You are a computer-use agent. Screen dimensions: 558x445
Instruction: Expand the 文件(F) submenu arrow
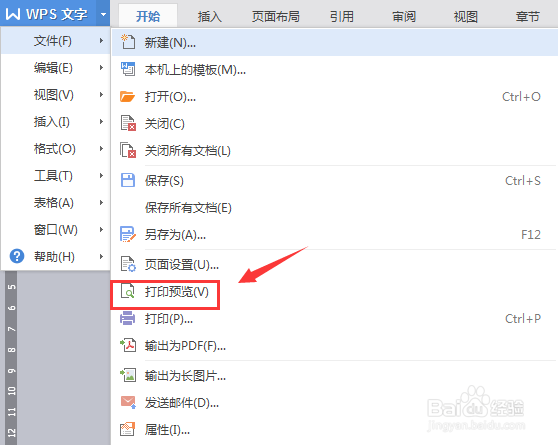pyautogui.click(x=101, y=41)
